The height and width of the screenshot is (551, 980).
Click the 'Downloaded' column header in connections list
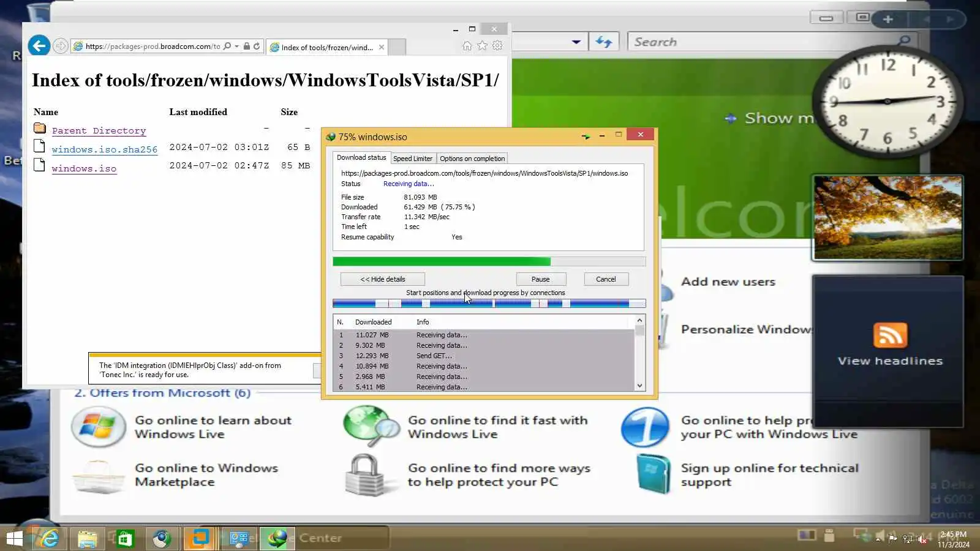tap(374, 322)
